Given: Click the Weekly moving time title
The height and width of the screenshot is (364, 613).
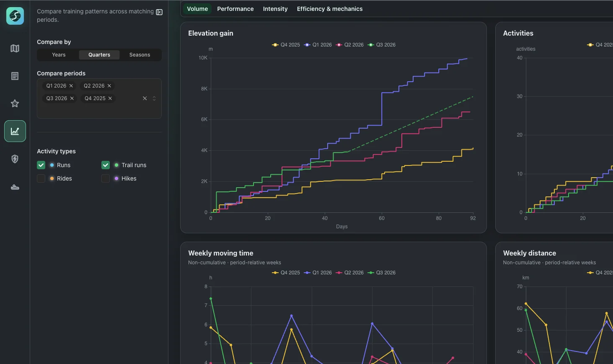Looking at the screenshot, I should pyautogui.click(x=221, y=253).
